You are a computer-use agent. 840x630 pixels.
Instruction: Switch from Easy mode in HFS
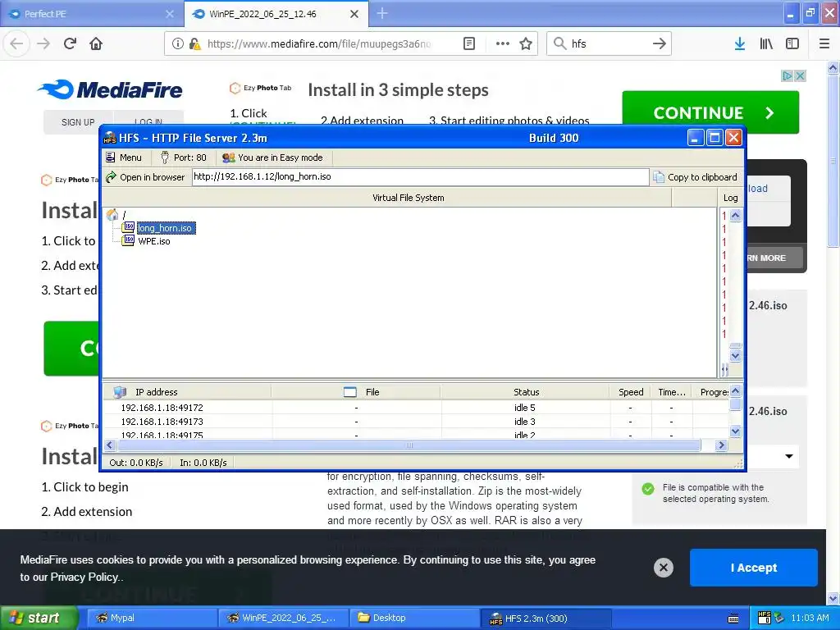point(272,157)
